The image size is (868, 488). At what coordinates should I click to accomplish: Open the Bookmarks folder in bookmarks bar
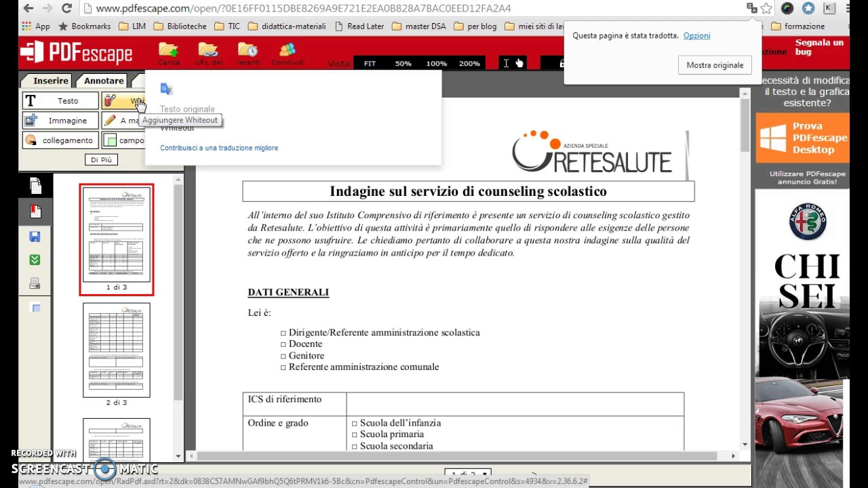pyautogui.click(x=84, y=26)
